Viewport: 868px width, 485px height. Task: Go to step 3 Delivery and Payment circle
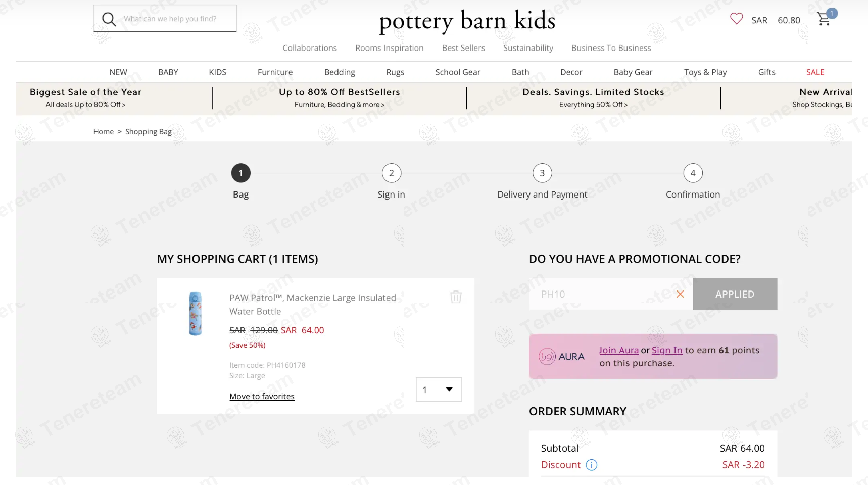(542, 173)
